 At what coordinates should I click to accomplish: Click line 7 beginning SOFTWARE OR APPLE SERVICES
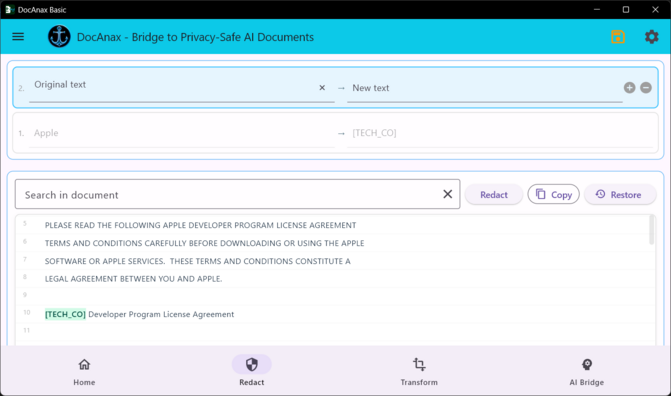(x=198, y=261)
